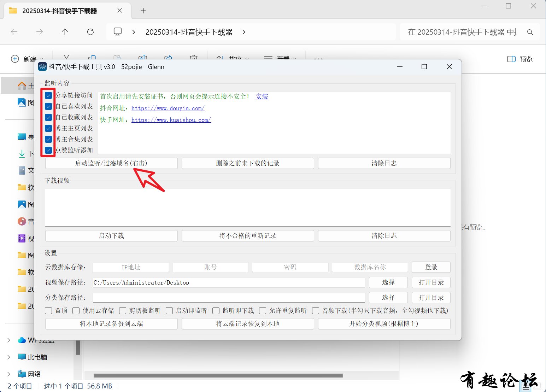Toggle the 预览 pane in Explorer
This screenshot has width=546, height=392.
pyautogui.click(x=519, y=59)
